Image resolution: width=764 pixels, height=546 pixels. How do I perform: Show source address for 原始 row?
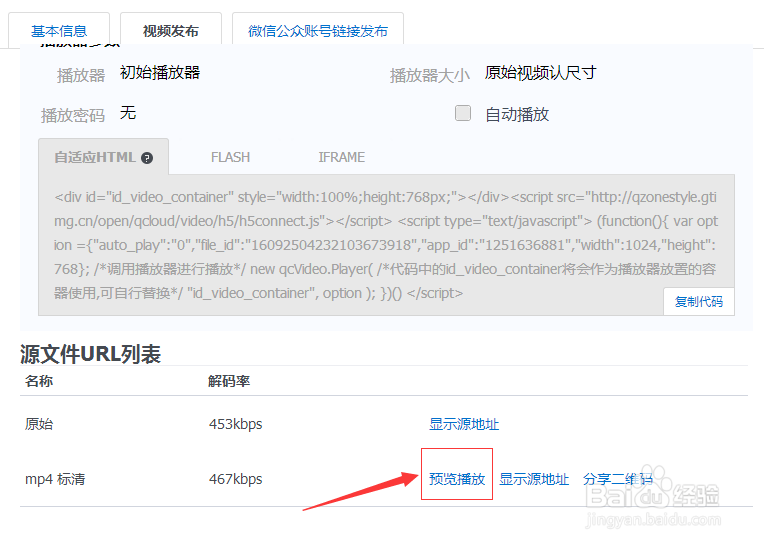click(x=464, y=424)
